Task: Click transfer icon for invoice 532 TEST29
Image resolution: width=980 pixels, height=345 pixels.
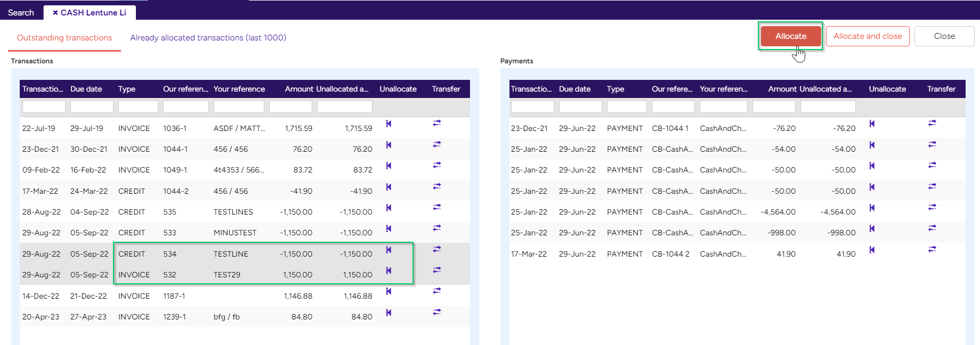Action: [x=437, y=270]
